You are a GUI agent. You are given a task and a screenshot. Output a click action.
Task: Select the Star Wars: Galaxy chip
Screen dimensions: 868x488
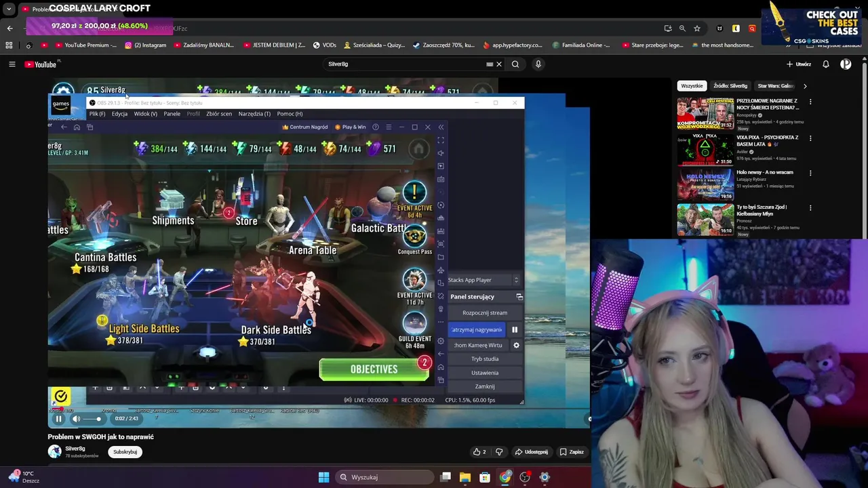tap(775, 86)
